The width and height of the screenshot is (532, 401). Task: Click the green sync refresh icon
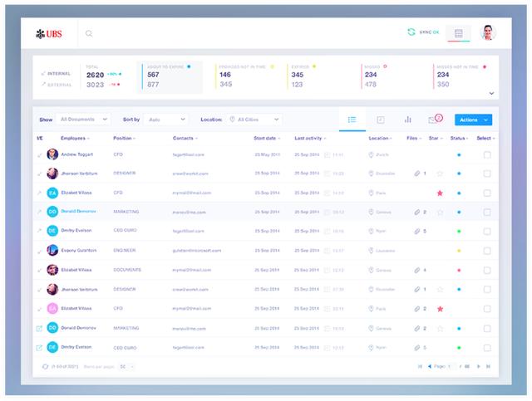(x=411, y=32)
